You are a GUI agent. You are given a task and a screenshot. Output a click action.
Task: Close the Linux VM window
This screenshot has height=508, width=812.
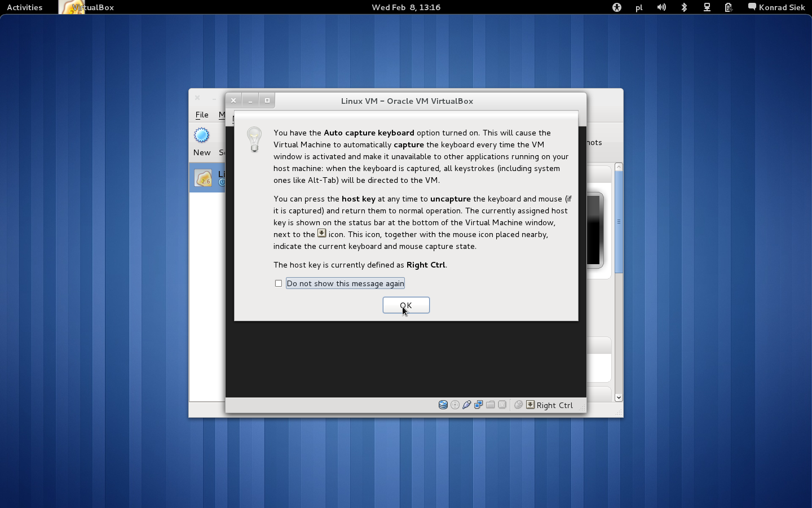tap(233, 100)
